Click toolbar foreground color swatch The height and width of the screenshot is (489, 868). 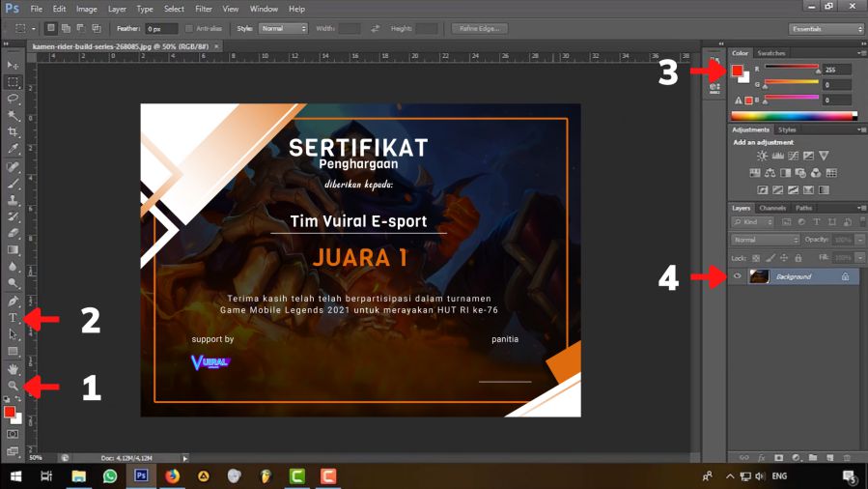[x=10, y=412]
